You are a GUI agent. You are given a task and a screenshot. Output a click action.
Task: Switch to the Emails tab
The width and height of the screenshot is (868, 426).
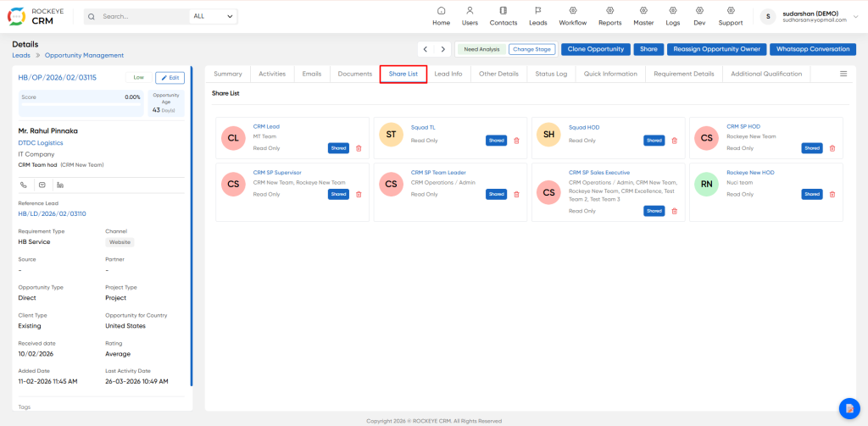pos(312,74)
